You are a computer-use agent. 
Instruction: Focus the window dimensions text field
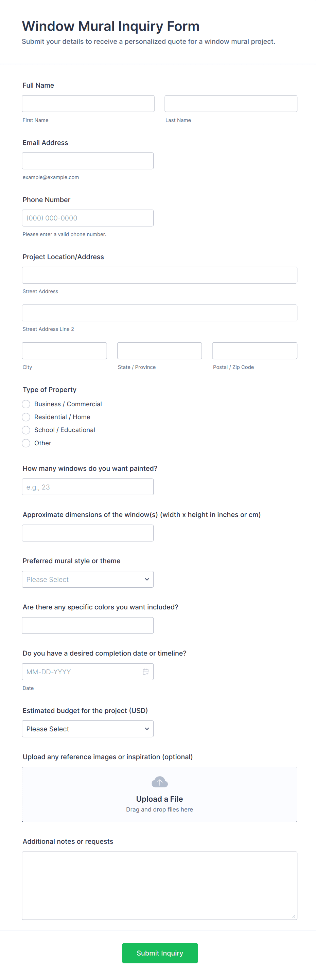tap(88, 533)
